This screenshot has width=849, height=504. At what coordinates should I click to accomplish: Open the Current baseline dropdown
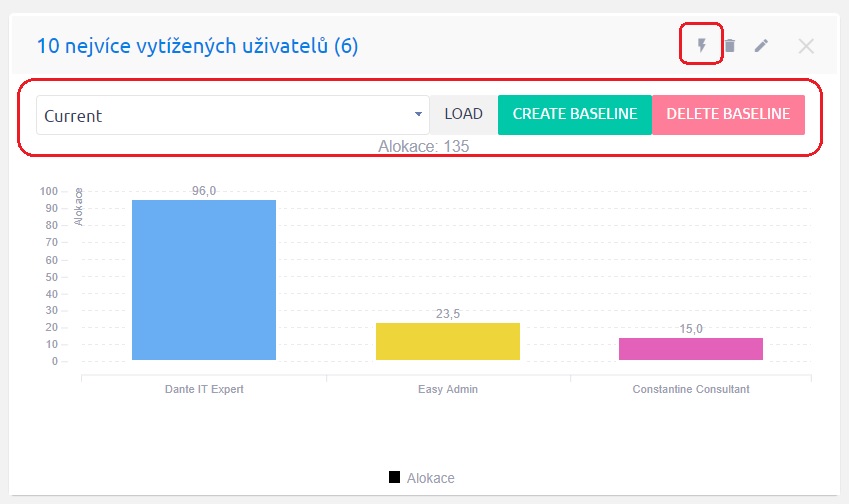point(232,115)
